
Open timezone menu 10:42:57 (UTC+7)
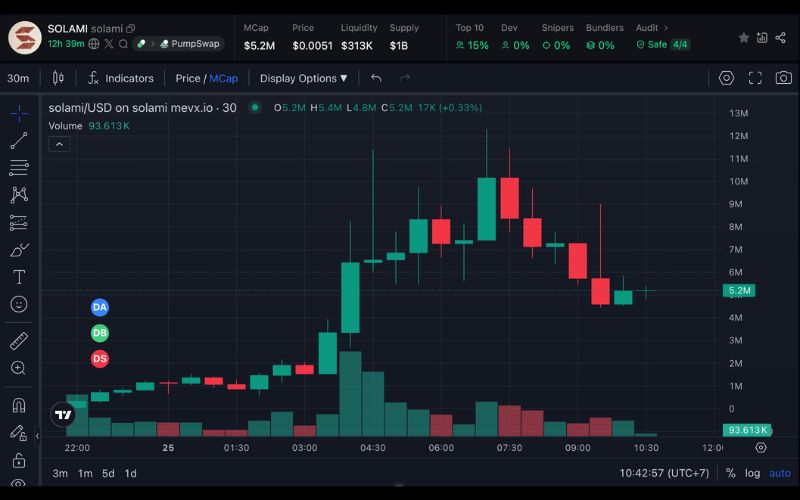click(x=664, y=473)
